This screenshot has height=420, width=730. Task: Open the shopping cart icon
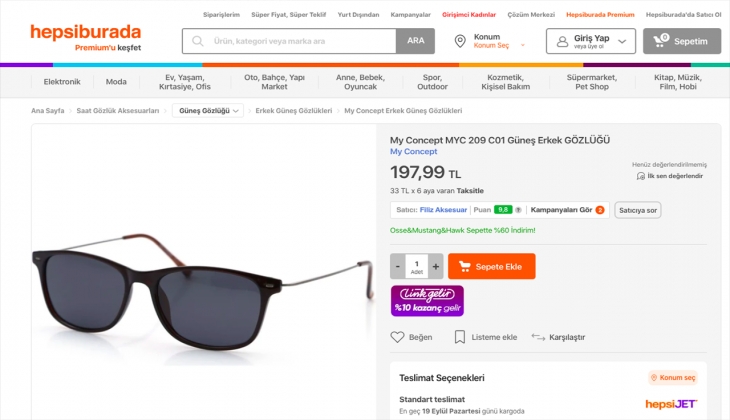(x=660, y=41)
